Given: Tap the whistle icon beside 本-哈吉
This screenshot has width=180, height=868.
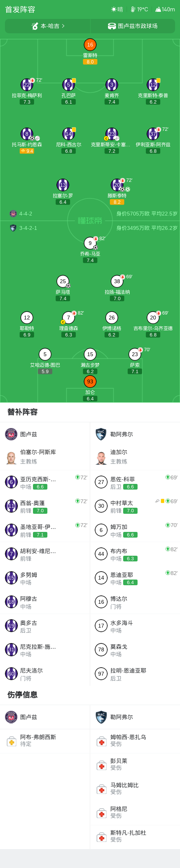Looking at the screenshot, I should (x=35, y=26).
